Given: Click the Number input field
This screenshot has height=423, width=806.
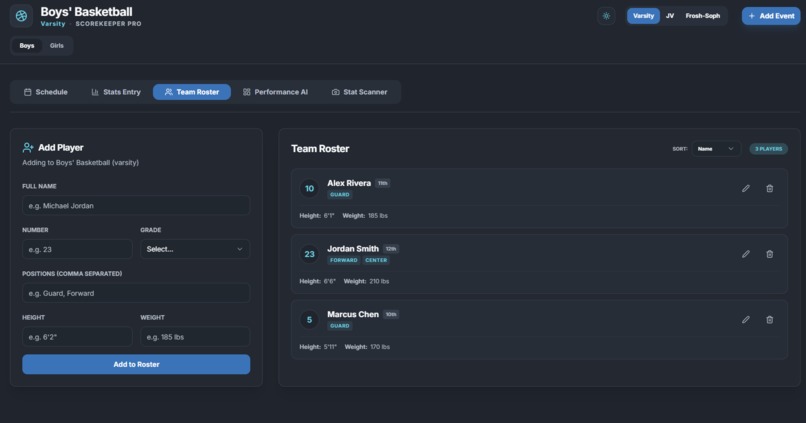Looking at the screenshot, I should click(77, 249).
